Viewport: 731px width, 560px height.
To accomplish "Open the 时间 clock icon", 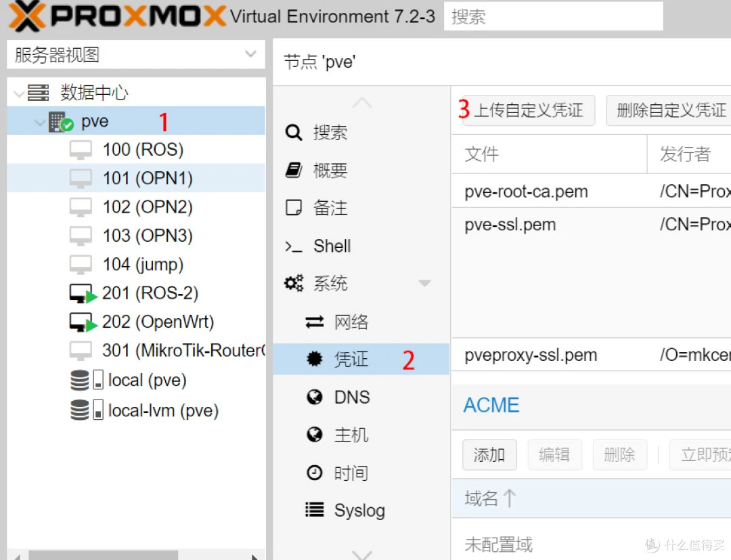I will point(315,473).
